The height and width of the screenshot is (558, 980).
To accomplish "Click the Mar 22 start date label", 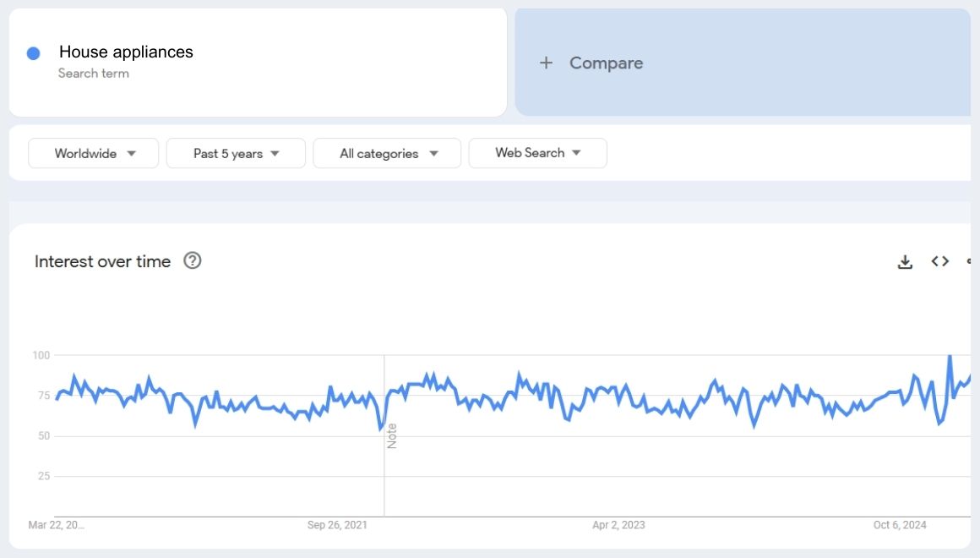I will click(x=57, y=525).
